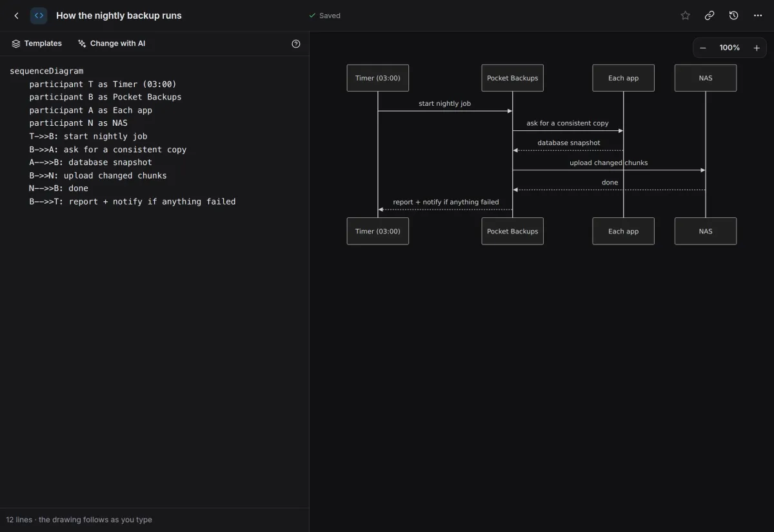Click the sequenceDiagram code line

46,71
